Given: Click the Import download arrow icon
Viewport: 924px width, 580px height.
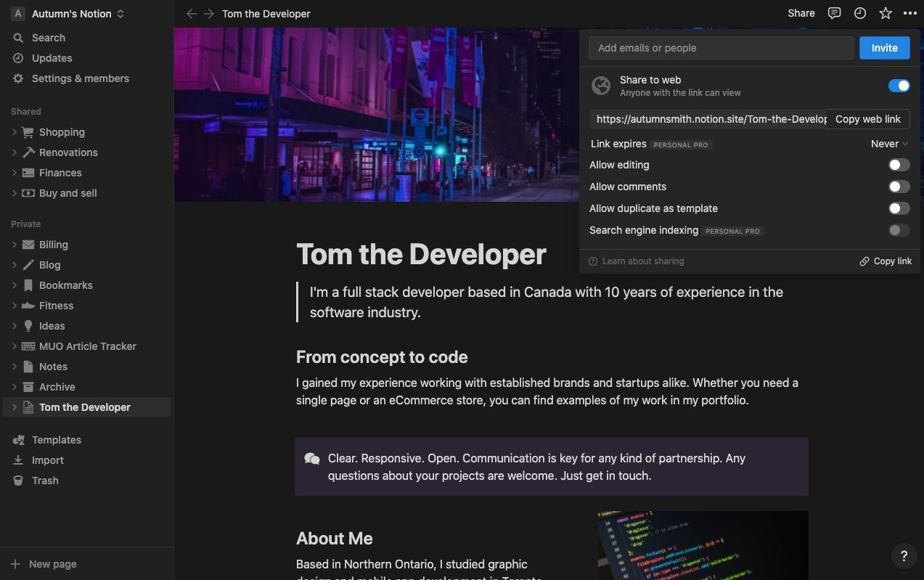Looking at the screenshot, I should [18, 460].
